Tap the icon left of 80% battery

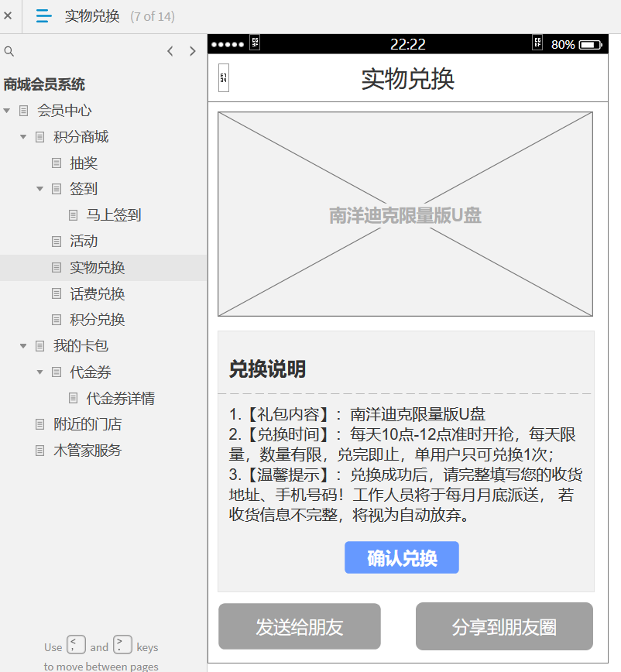[537, 43]
